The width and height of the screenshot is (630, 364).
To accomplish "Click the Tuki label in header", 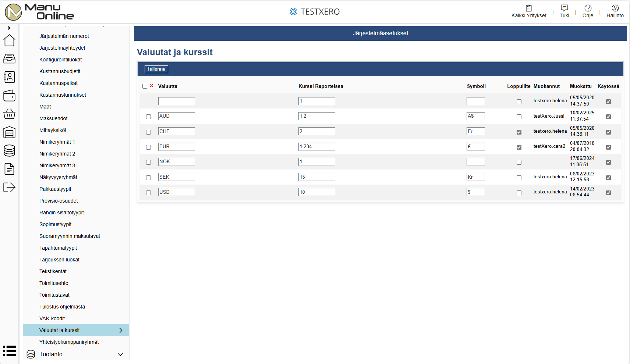I will coord(564,15).
